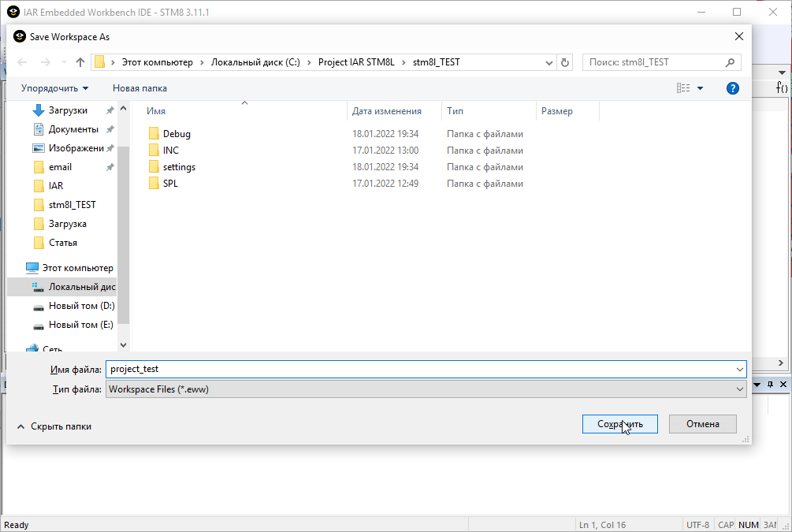792x532 pixels.
Task: Click the 17.01.2022 13:00 date cell
Action: (x=385, y=151)
